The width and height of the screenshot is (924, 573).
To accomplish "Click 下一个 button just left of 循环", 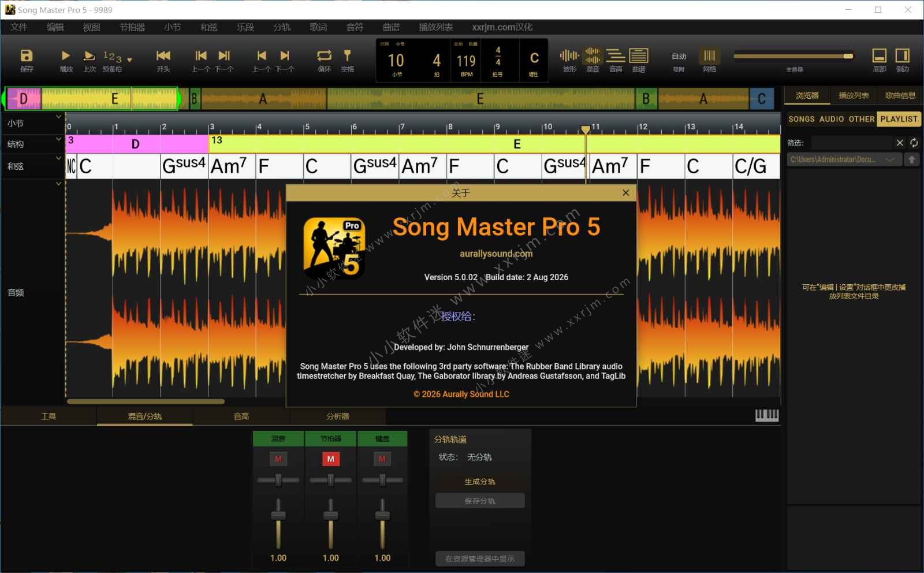I will point(285,56).
